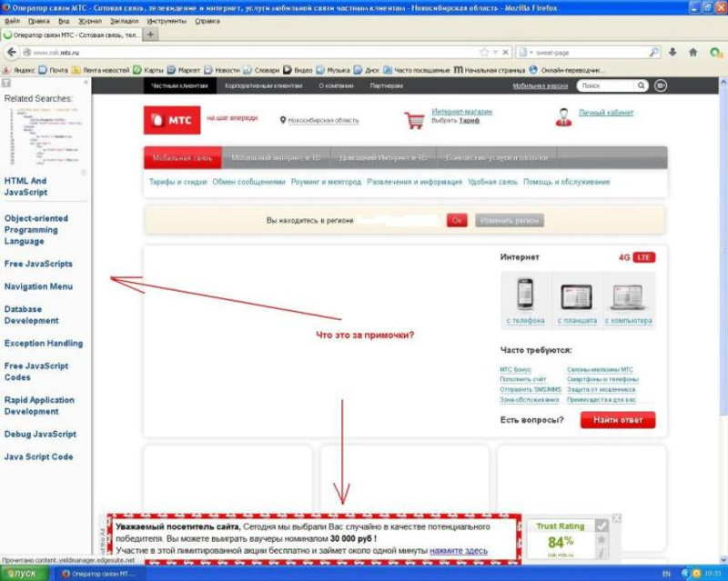Open the Правка menu

pos(39,21)
